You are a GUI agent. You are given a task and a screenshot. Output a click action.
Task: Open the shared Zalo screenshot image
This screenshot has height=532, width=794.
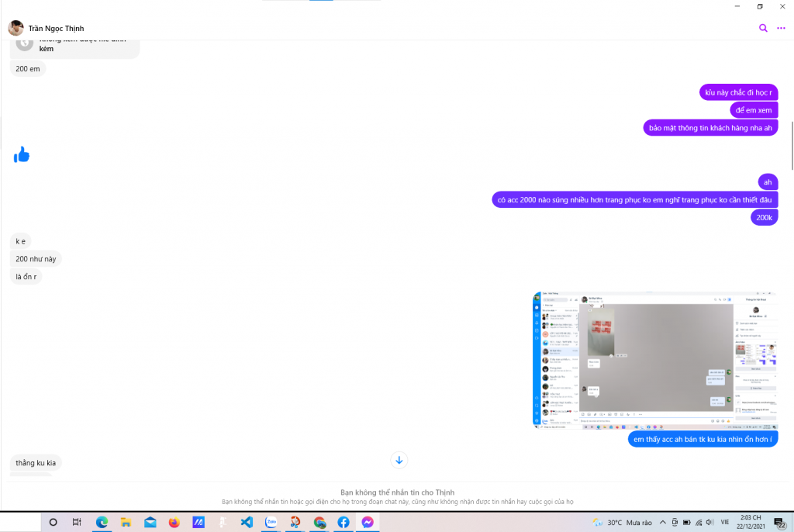pyautogui.click(x=655, y=361)
